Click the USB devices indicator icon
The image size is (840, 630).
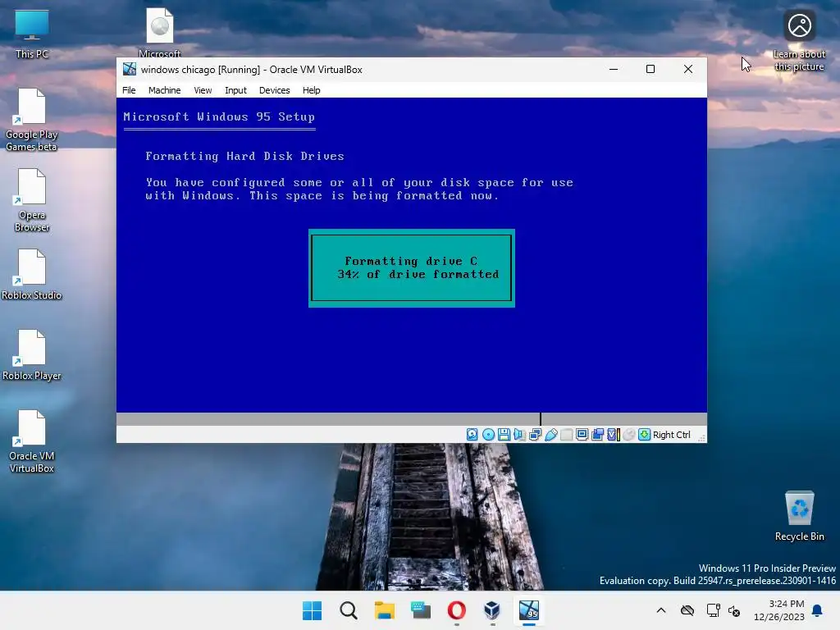click(550, 435)
